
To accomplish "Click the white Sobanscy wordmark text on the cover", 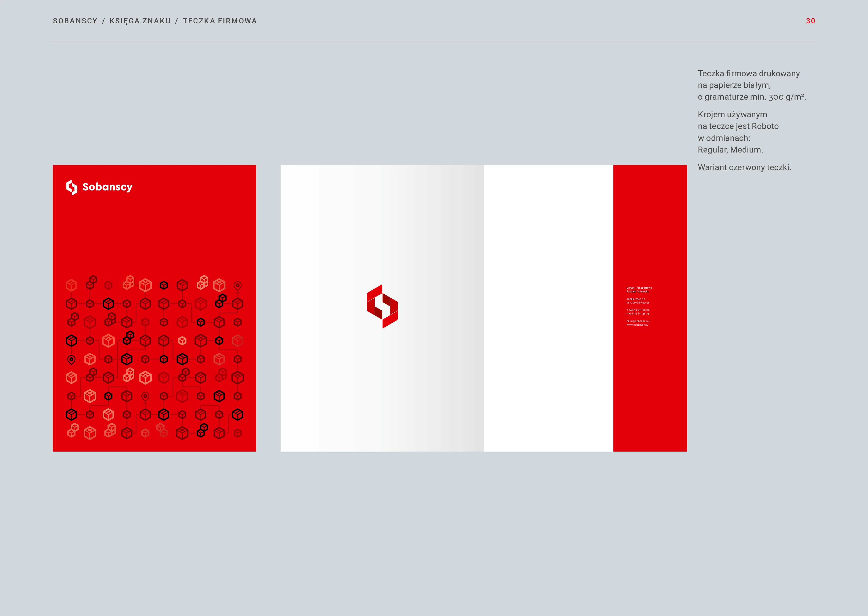I will (107, 187).
